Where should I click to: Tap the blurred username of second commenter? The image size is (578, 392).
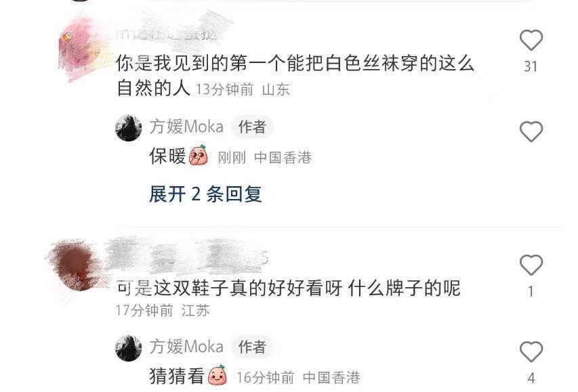pos(188,258)
